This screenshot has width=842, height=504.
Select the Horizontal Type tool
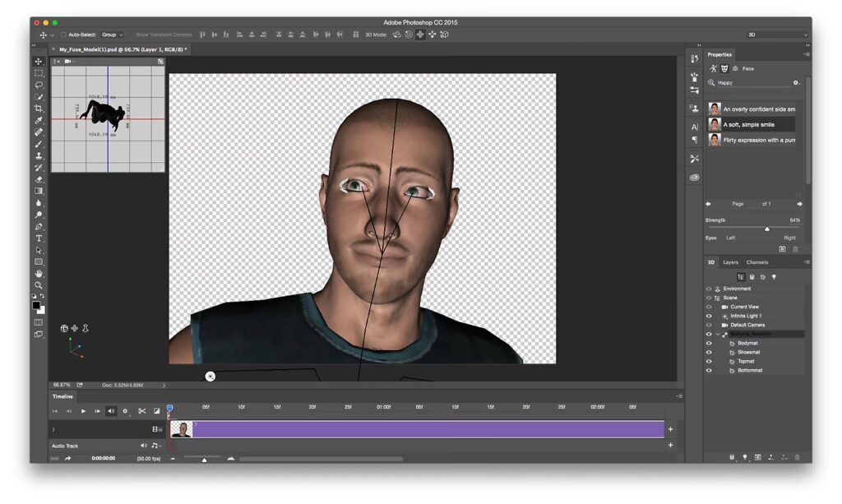39,238
